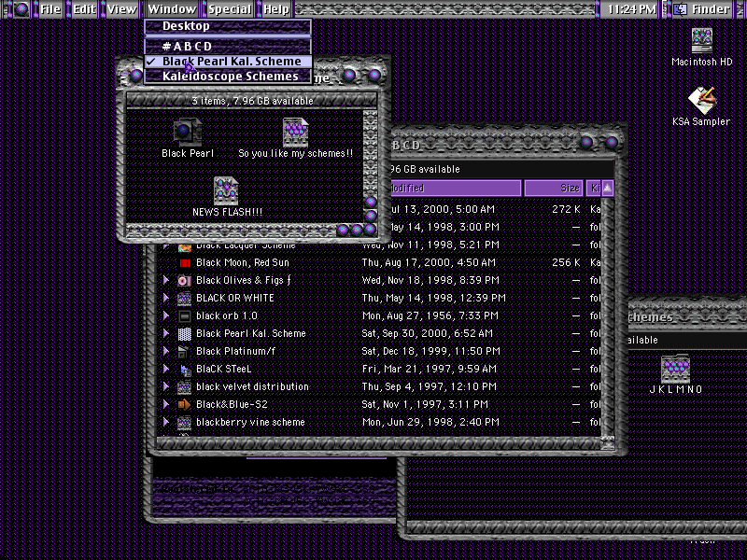
Task: Open the Help menu
Action: [275, 9]
